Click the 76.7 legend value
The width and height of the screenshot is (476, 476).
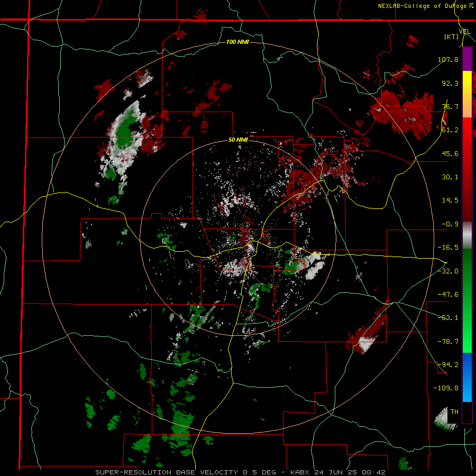tap(450, 106)
